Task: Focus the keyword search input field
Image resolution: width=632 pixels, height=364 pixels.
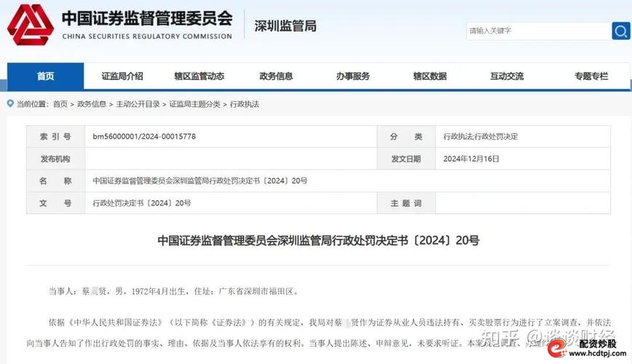Action: coord(539,31)
